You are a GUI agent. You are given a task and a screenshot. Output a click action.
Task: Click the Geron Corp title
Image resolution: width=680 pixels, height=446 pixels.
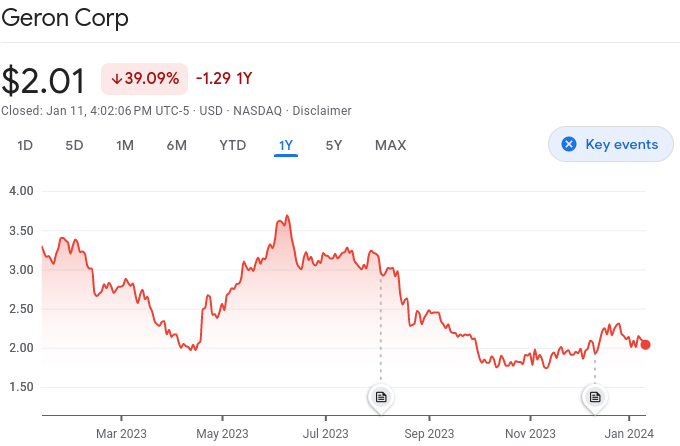(x=65, y=18)
